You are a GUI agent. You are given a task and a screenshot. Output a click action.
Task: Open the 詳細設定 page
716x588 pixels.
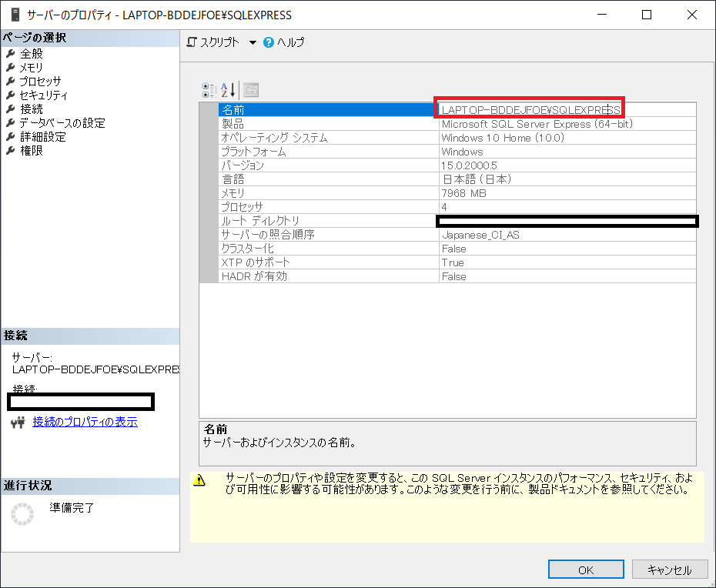pos(43,136)
